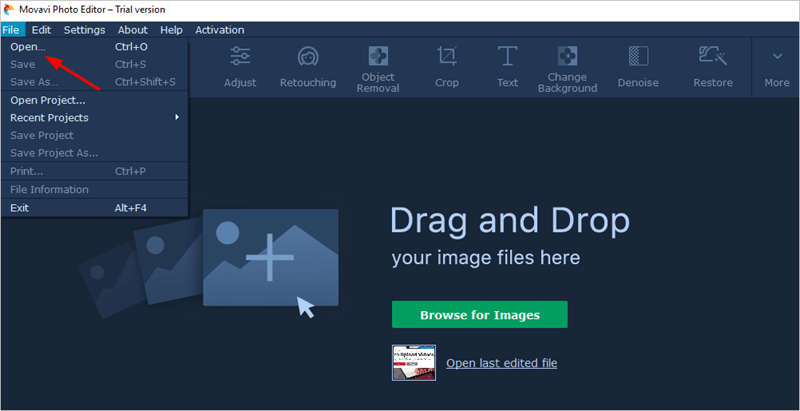The width and height of the screenshot is (800, 411).
Task: Open the Settings menu
Action: click(x=84, y=30)
